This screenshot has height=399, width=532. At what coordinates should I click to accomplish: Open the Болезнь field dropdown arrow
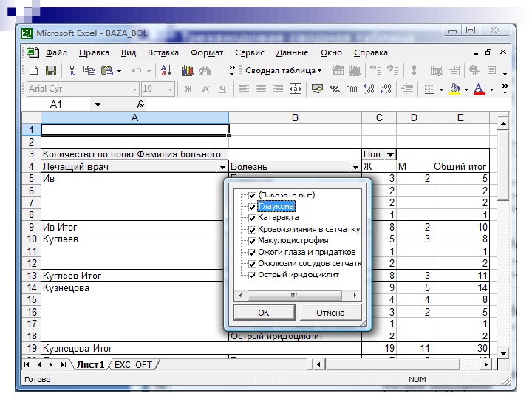(355, 166)
